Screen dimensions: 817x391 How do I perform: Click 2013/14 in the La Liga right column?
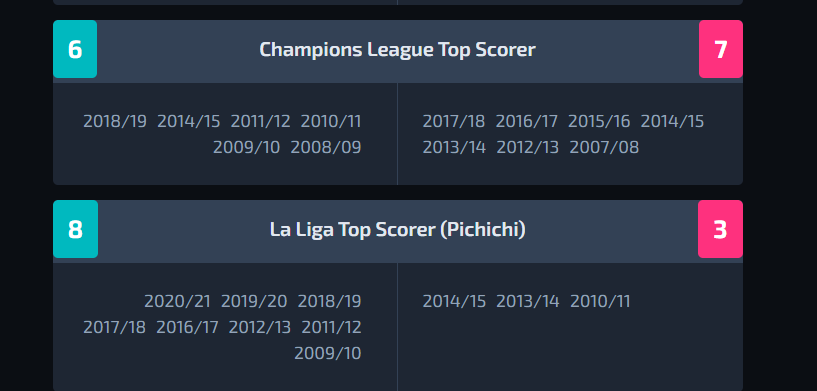527,301
